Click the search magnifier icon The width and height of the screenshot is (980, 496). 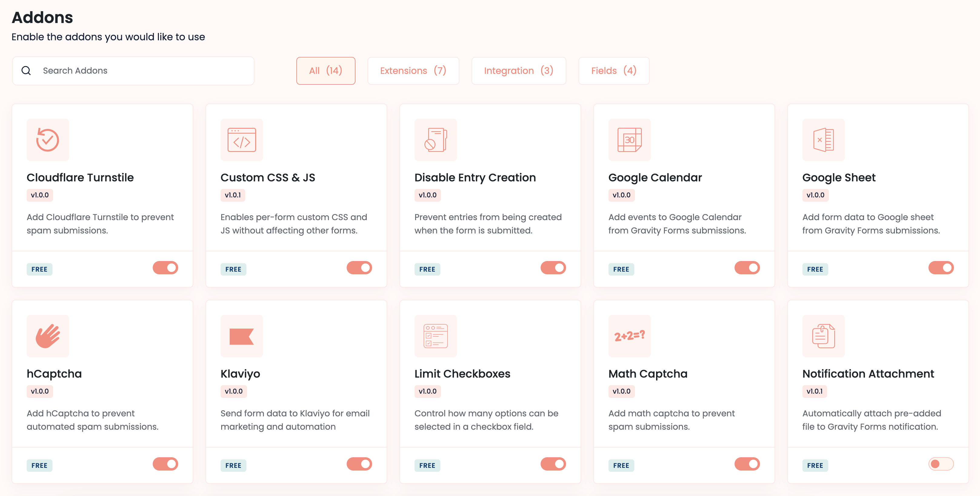tap(26, 71)
